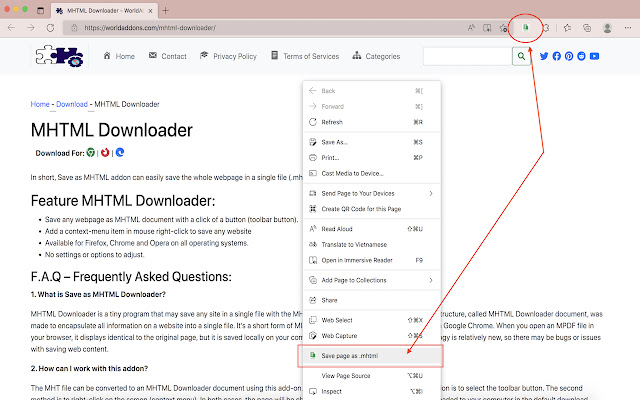Image resolution: width=640 pixels, height=400 pixels.
Task: Click the green search magnifier button
Action: click(x=521, y=56)
